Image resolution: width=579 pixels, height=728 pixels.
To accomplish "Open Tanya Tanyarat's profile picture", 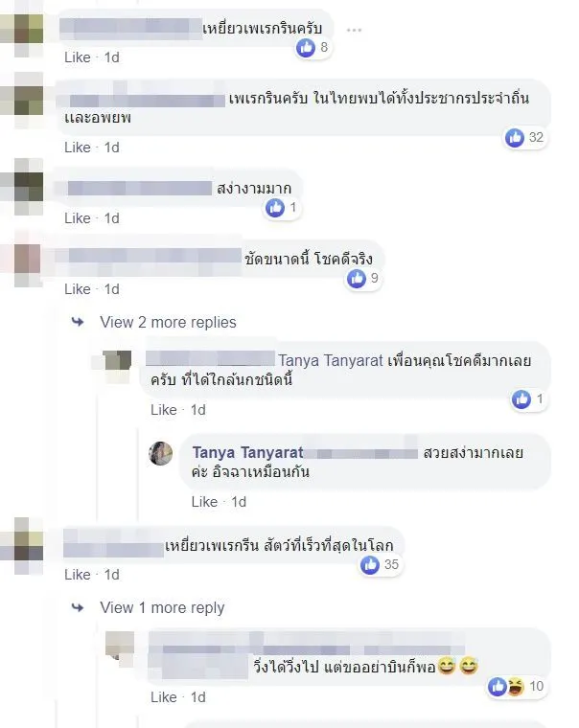I will (x=161, y=453).
